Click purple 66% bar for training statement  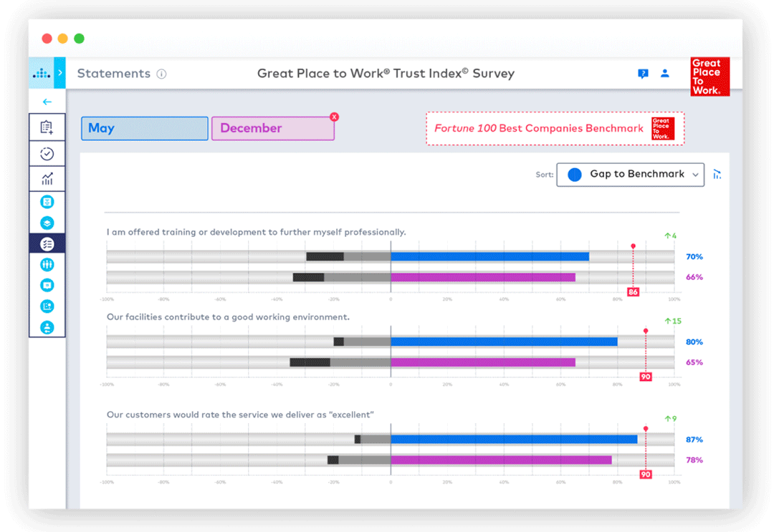click(483, 277)
